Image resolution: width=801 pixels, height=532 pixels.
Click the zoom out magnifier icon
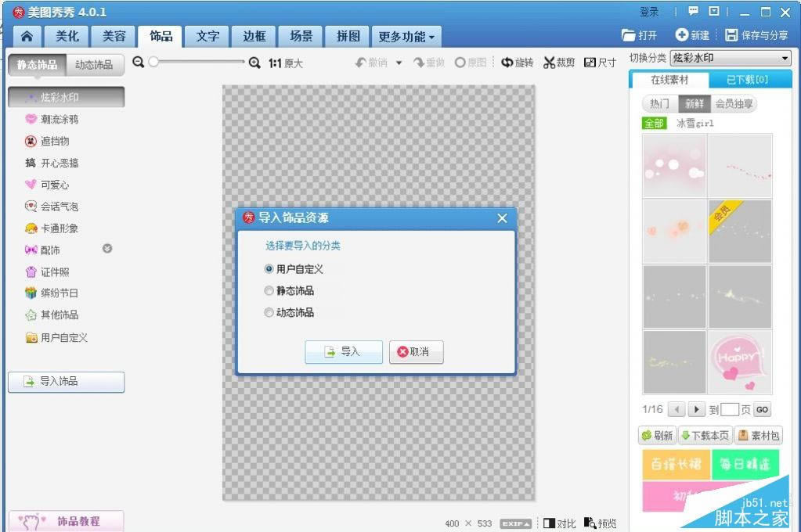point(139,63)
